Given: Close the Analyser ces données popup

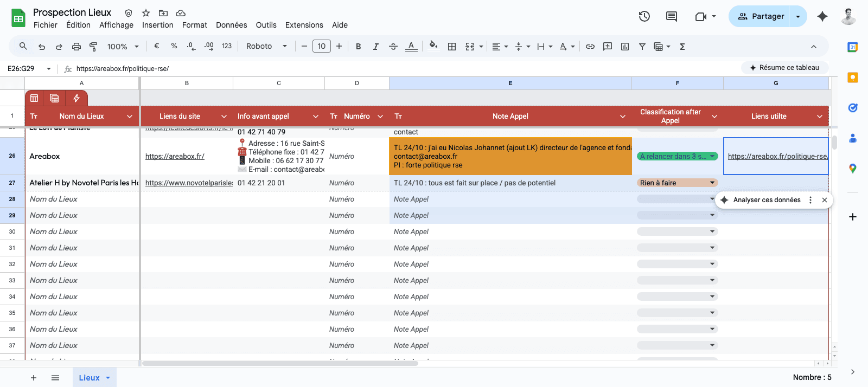Looking at the screenshot, I should click(825, 200).
